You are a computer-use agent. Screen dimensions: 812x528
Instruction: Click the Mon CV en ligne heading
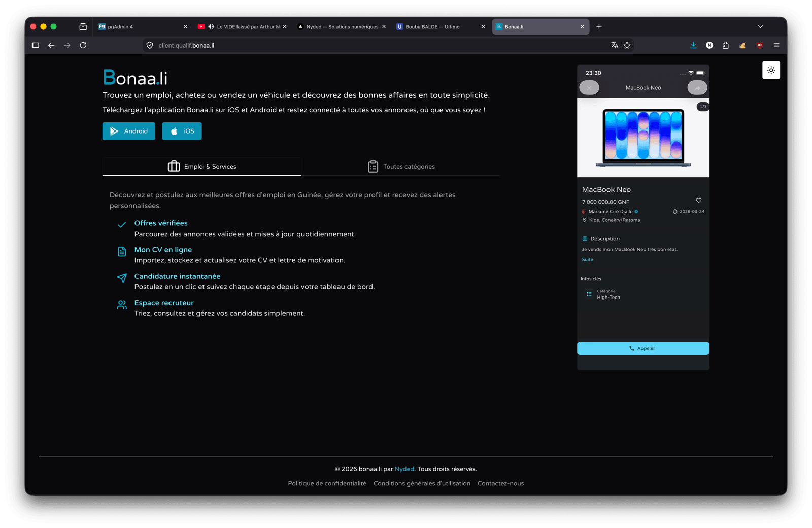(x=163, y=250)
